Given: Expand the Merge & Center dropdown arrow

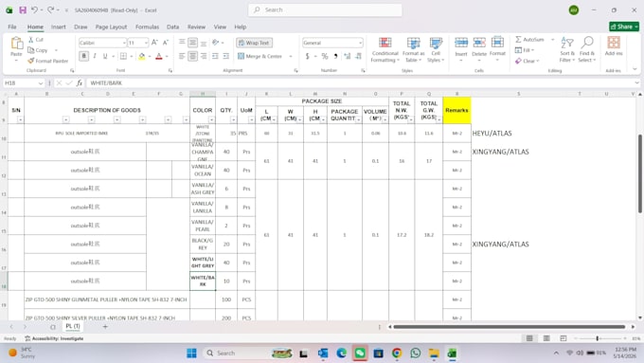Looking at the screenshot, I should [291, 56].
